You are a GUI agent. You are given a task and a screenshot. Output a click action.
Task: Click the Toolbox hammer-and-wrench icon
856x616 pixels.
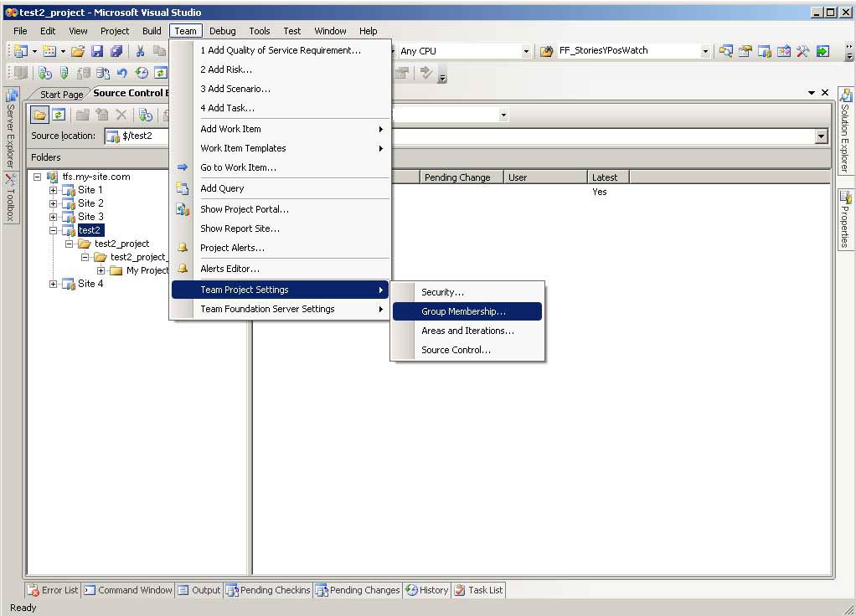coord(802,51)
